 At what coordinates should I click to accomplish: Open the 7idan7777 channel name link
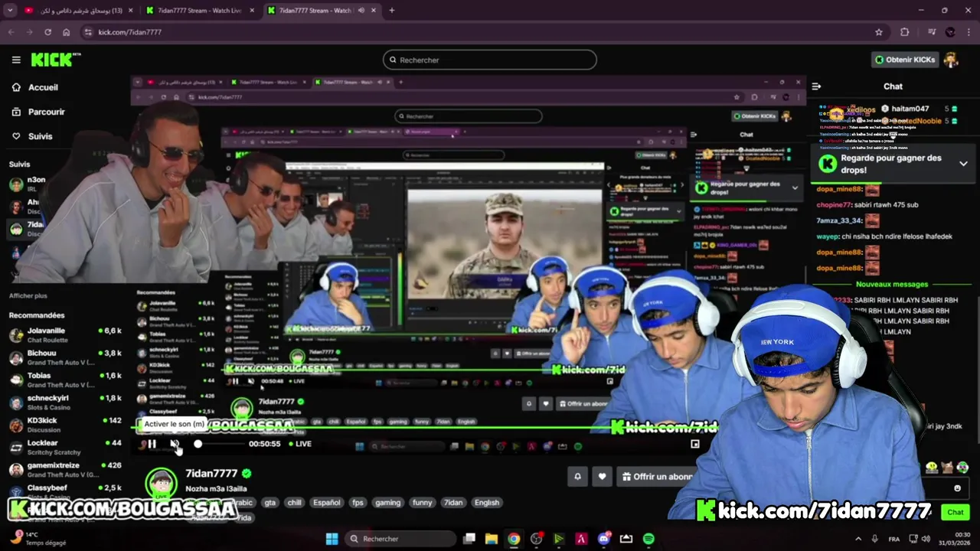[x=211, y=474]
